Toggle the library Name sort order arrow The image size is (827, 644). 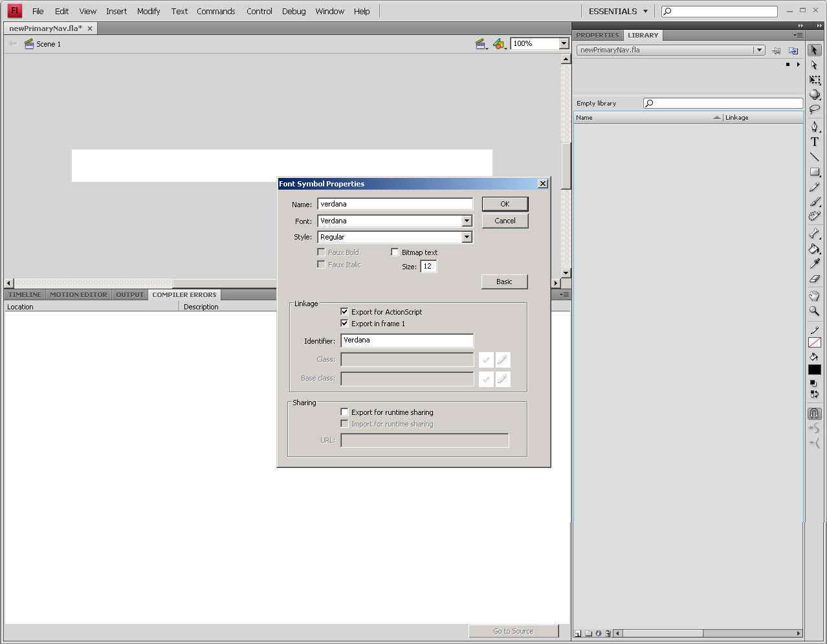coord(716,117)
